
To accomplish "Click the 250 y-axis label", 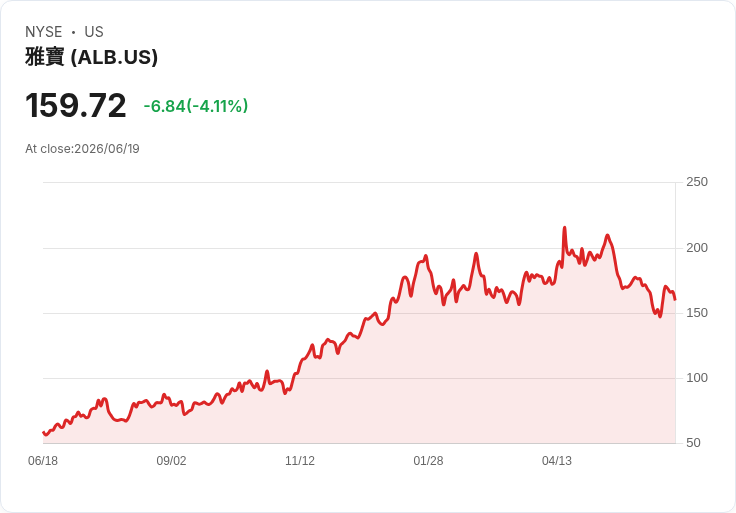I will click(x=697, y=182).
